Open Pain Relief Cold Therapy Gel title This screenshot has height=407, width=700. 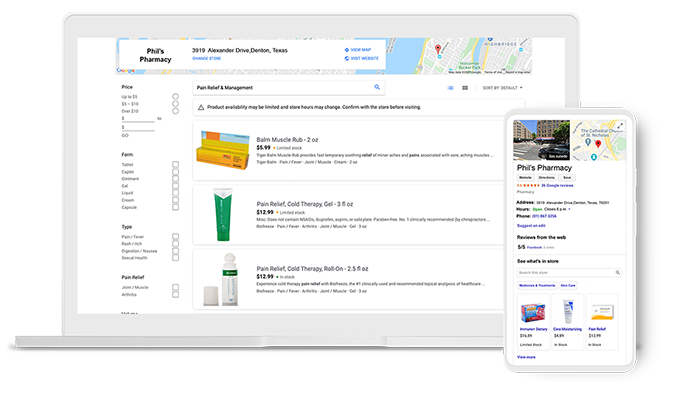304,204
